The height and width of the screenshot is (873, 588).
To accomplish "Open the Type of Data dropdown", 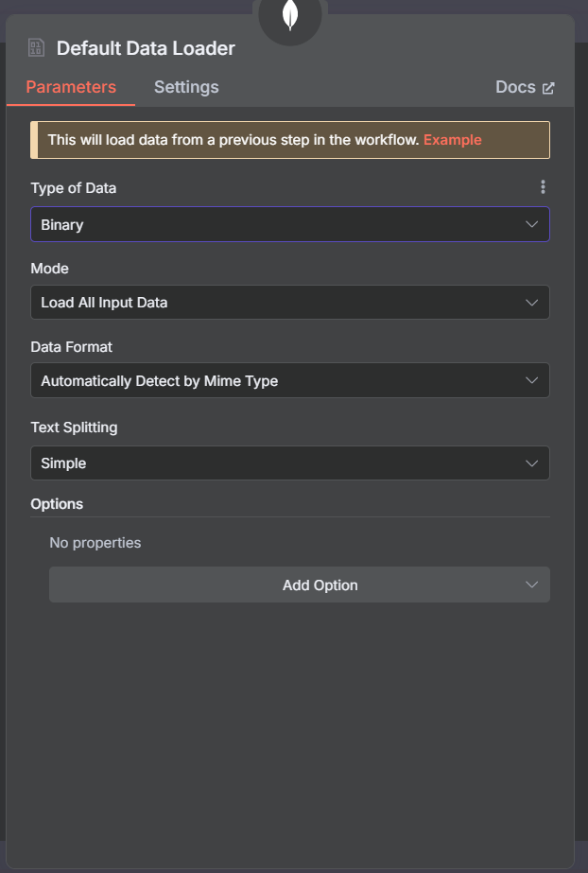I will [290, 224].
